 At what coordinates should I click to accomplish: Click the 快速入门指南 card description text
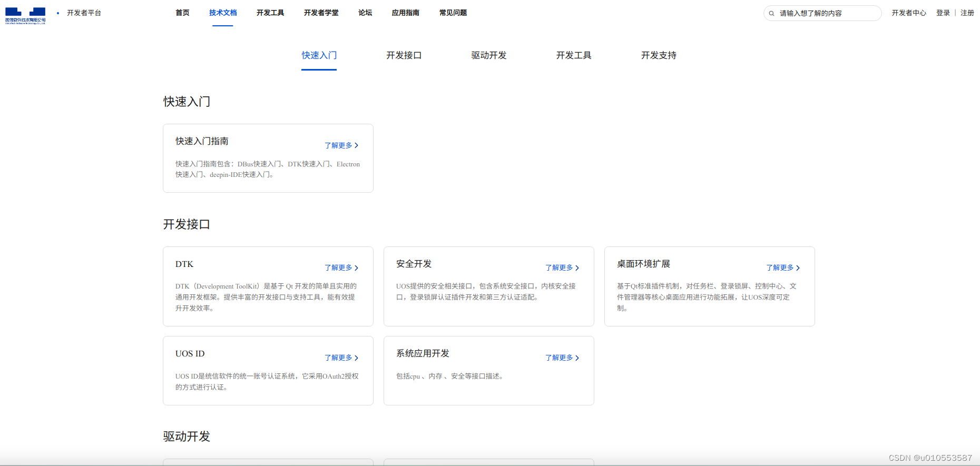tap(268, 169)
